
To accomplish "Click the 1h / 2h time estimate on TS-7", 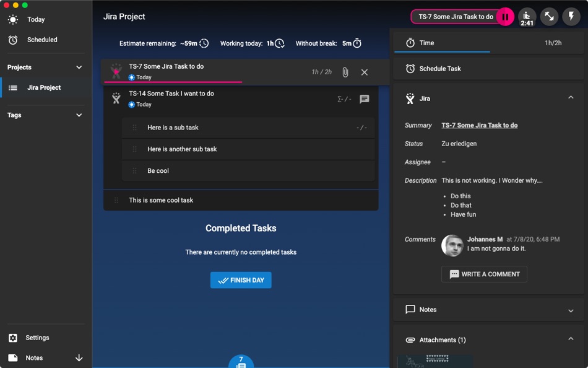I will click(x=322, y=72).
